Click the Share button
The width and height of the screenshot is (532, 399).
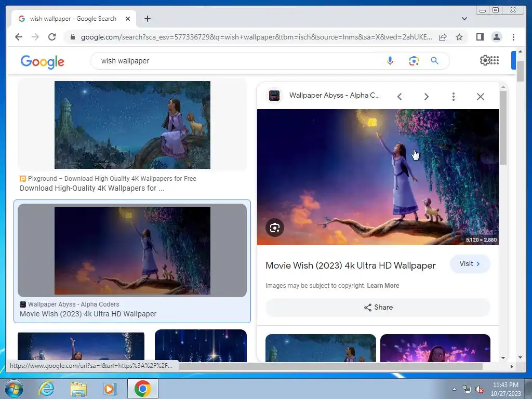(378, 308)
